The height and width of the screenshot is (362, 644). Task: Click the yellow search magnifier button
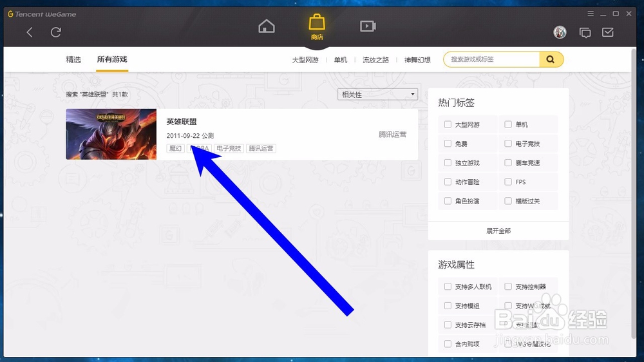point(551,59)
